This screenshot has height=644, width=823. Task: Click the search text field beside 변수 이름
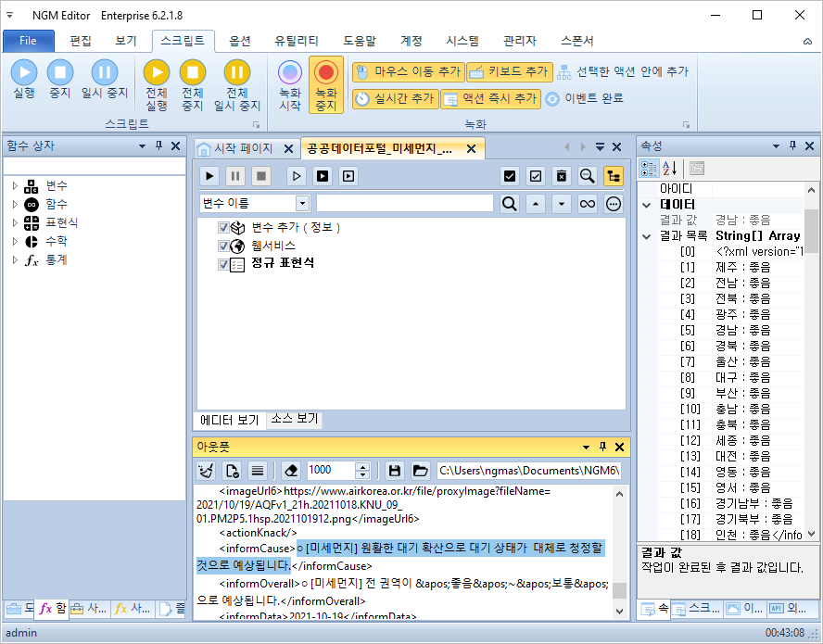(x=405, y=203)
